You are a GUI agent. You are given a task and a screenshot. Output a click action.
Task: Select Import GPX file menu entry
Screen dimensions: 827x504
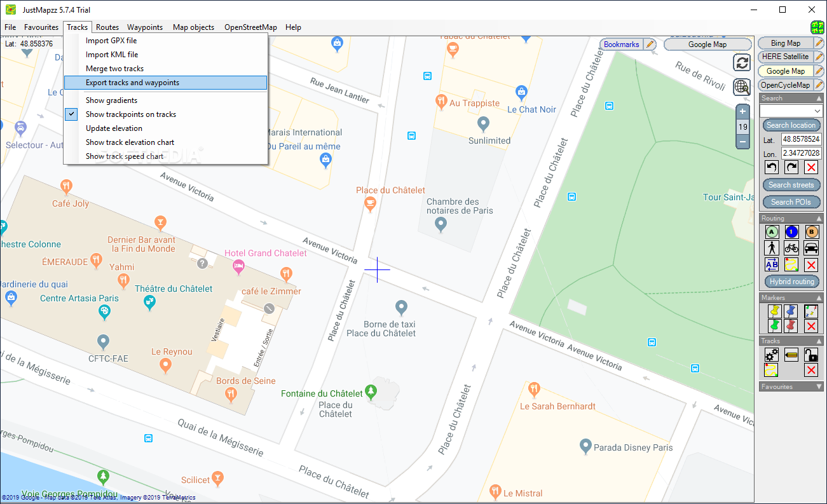click(111, 41)
